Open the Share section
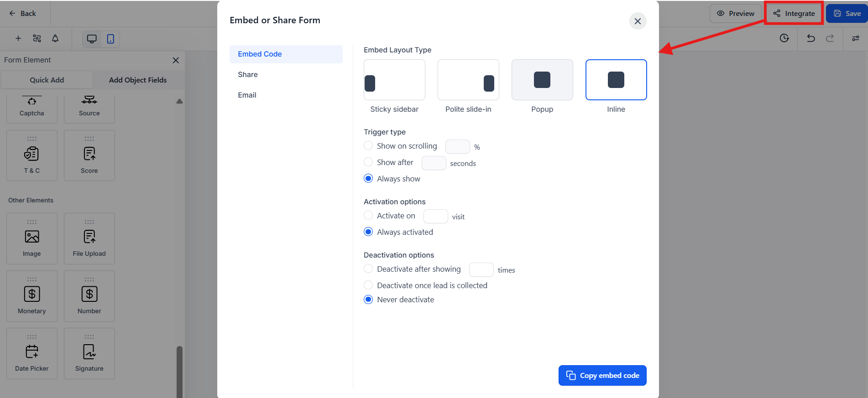868x398 pixels. pos(248,75)
